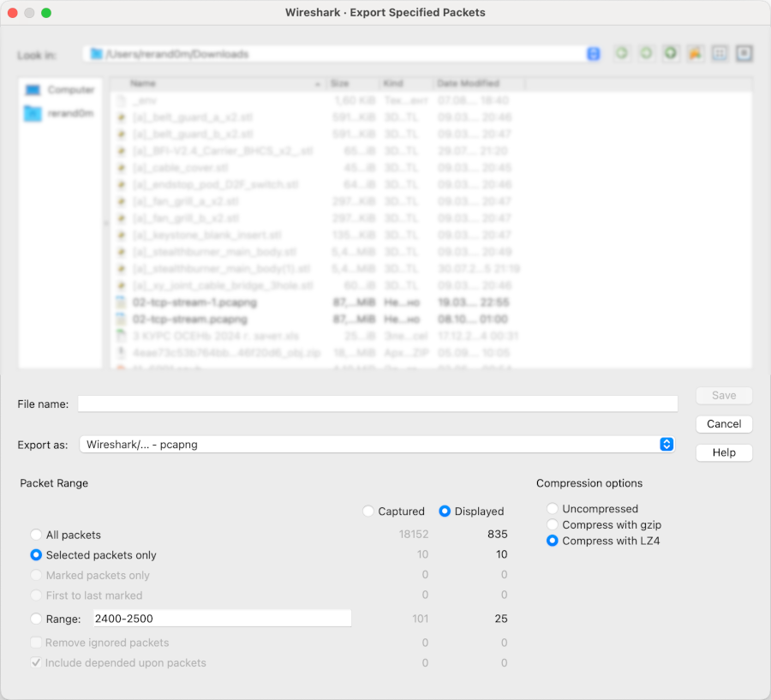Choose the Range radio button
Screen dimensions: 771x700
pos(36,619)
